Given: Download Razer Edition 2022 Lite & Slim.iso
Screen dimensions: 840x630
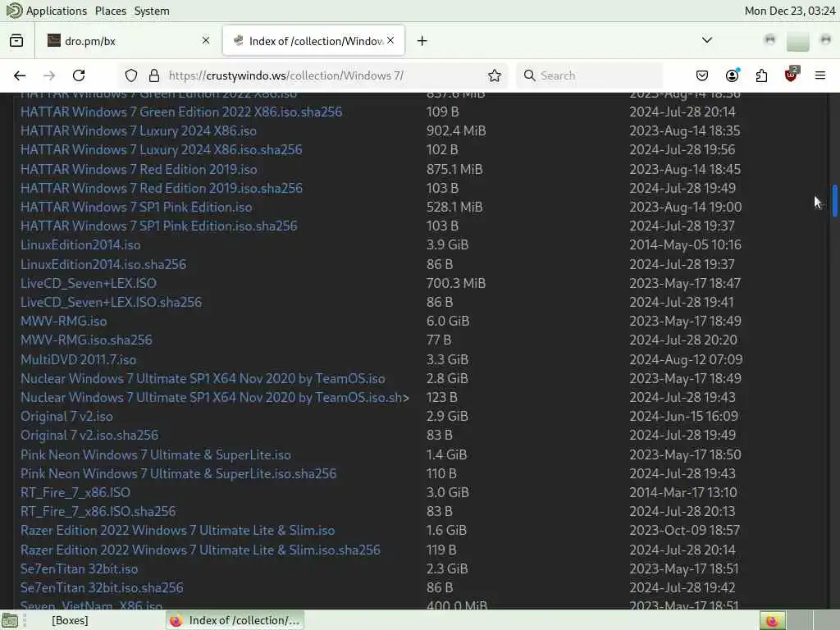Looking at the screenshot, I should click(177, 531).
